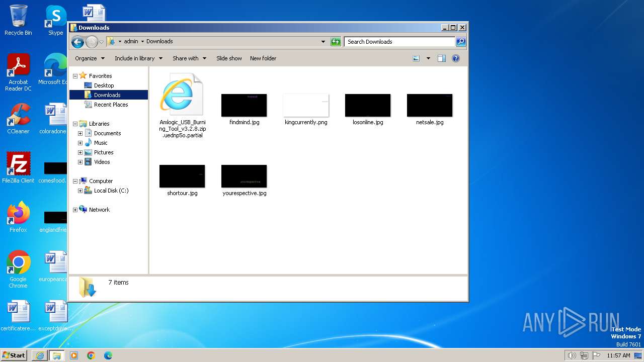644x362 pixels.
Task: Select Local Disk (C:)
Action: [x=111, y=191]
